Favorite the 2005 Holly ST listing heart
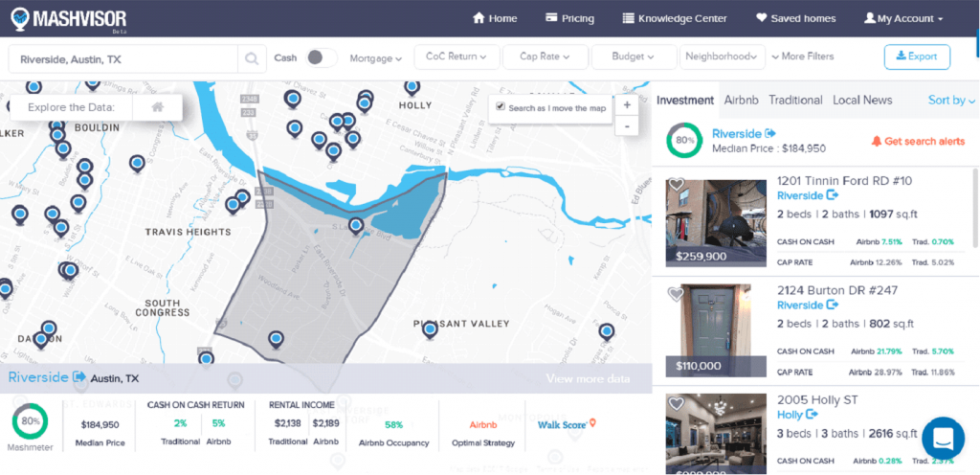 tap(676, 403)
